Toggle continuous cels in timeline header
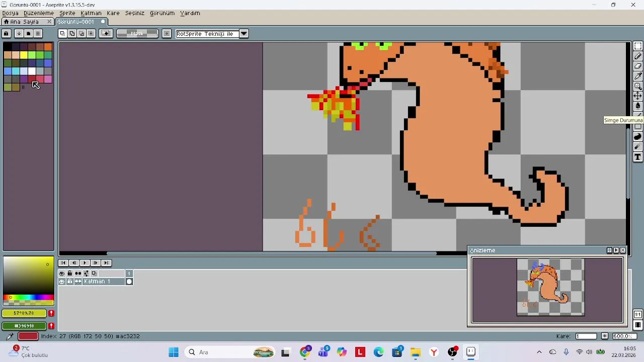Viewport: 644px width, 362px height. (78, 274)
